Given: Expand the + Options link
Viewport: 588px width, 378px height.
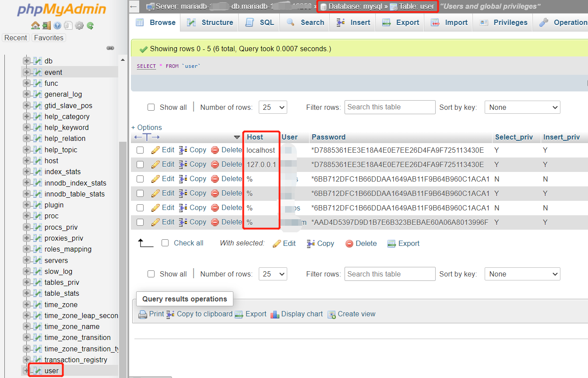Looking at the screenshot, I should [x=147, y=127].
